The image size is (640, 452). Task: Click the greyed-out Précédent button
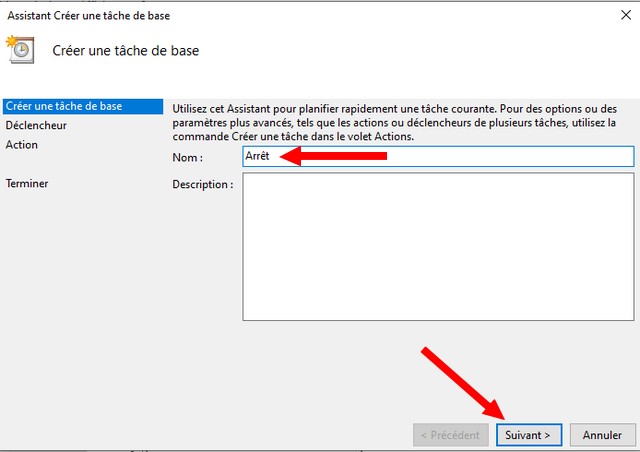451,435
